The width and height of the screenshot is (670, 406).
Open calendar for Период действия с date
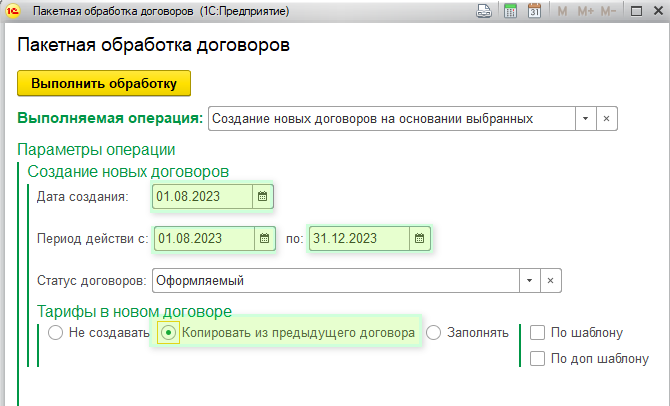click(264, 239)
